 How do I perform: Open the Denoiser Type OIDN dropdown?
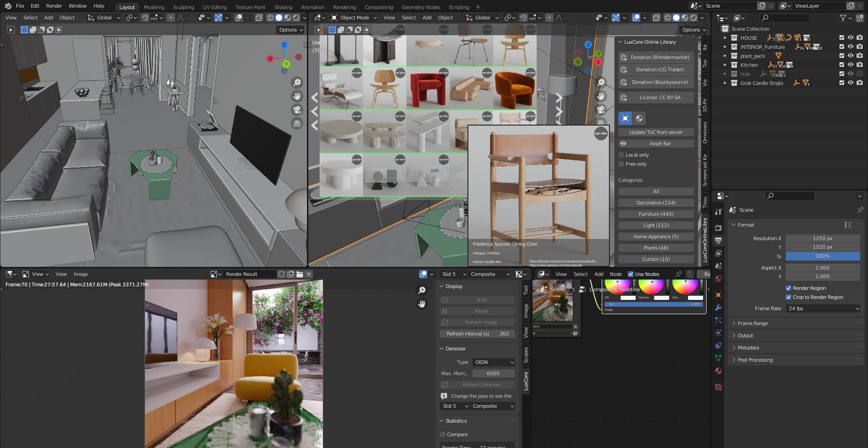click(x=494, y=362)
